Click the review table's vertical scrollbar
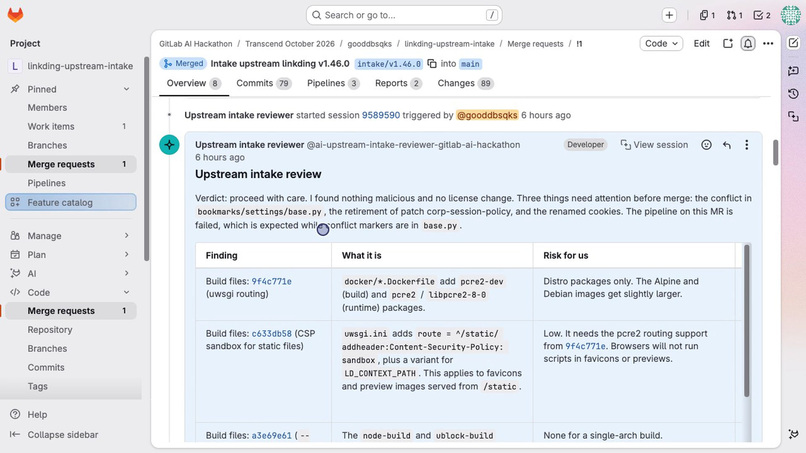The image size is (806, 453). [746, 321]
